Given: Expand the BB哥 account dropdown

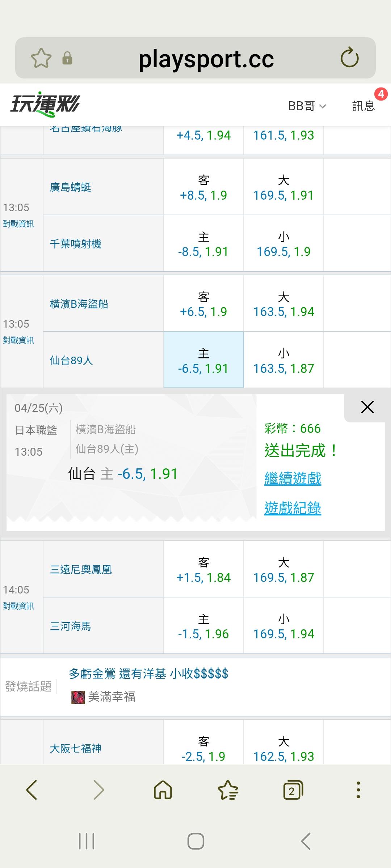Looking at the screenshot, I should 307,106.
